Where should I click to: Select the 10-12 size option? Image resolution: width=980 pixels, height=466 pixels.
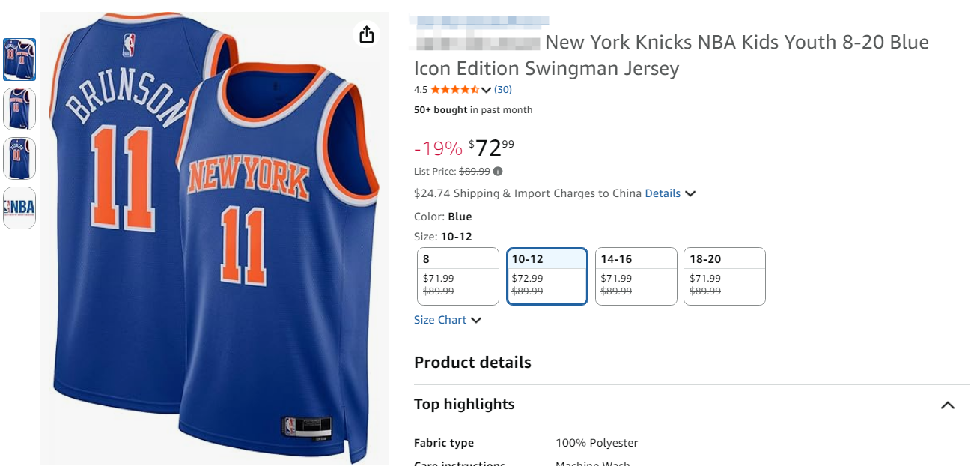pyautogui.click(x=547, y=276)
